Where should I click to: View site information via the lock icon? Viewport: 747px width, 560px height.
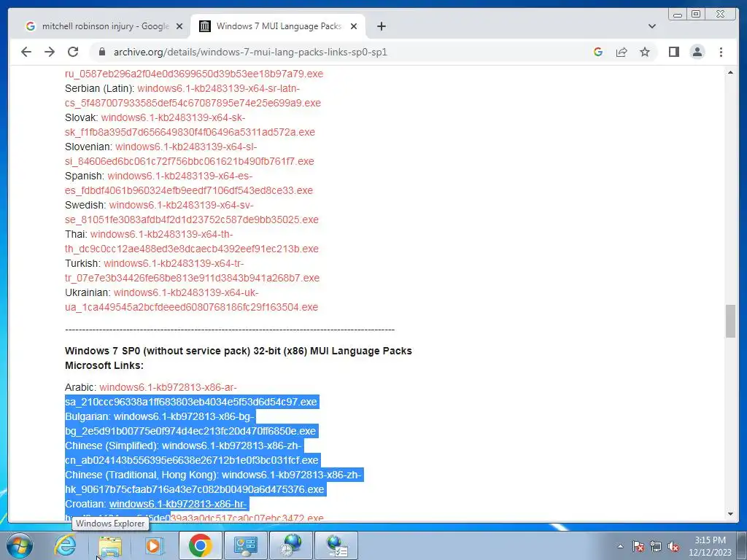click(x=101, y=52)
